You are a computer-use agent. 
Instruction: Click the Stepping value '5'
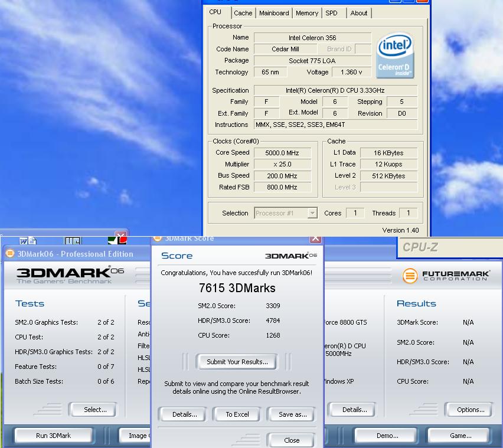[401, 102]
